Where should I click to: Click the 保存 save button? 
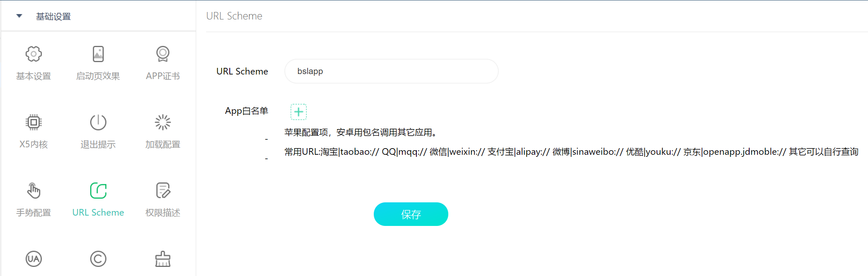pos(411,214)
